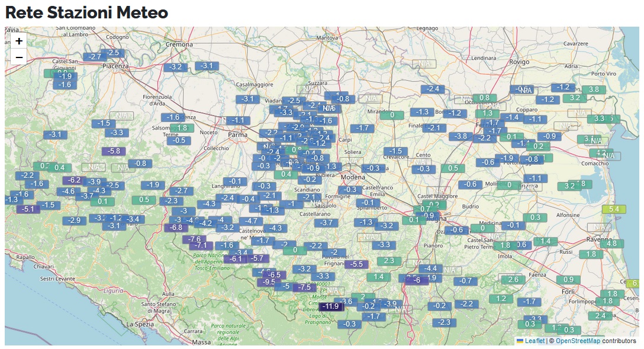The image size is (644, 349).
Task: Open the Leaflet attribution link
Action: coord(534,341)
